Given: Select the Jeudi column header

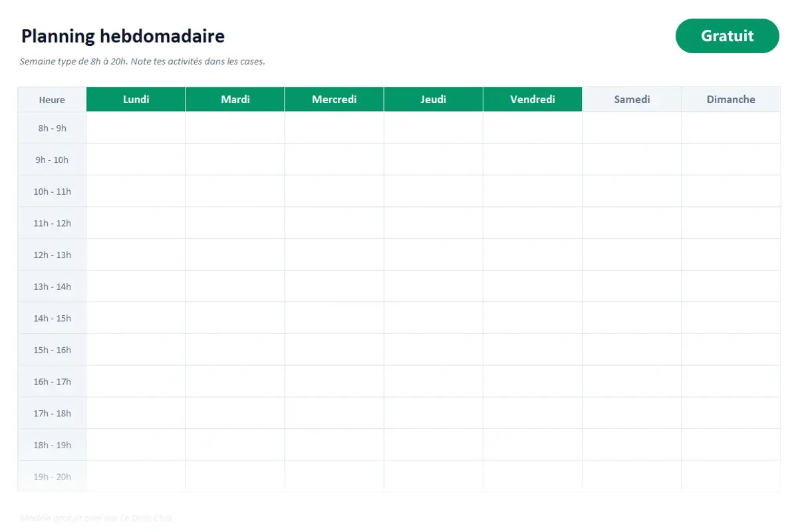Looking at the screenshot, I should (x=433, y=99).
